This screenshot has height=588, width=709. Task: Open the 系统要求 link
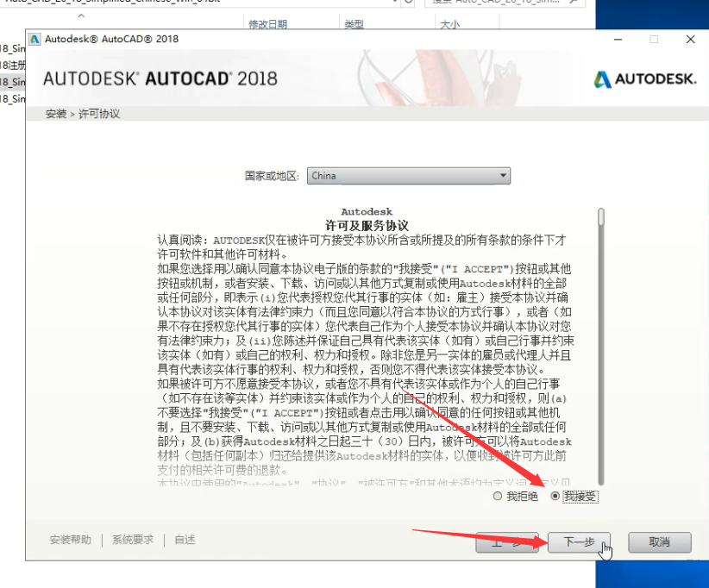click(133, 540)
